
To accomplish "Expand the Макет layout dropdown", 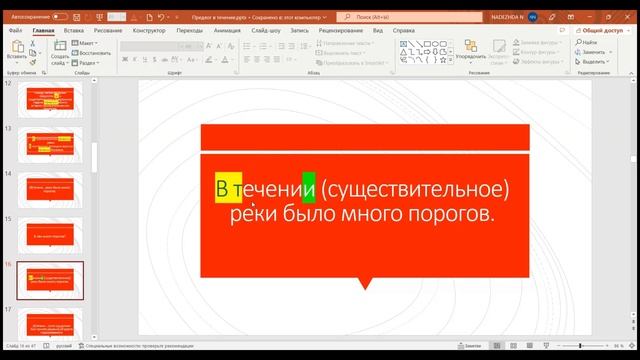I will point(85,43).
